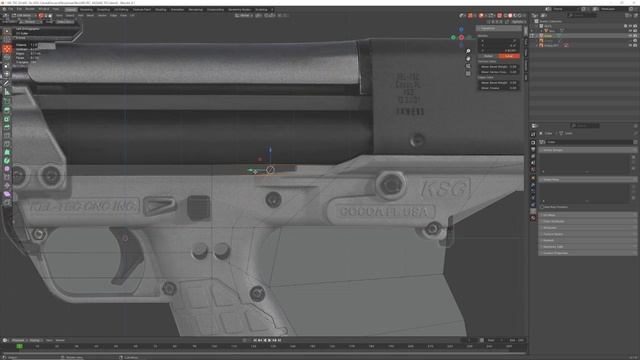
Task: Toggle first collection exclude checkbox in Outliner
Action: pyautogui.click(x=625, y=26)
